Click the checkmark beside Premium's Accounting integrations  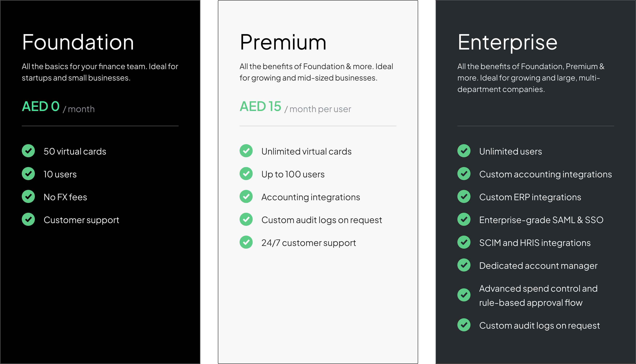pos(246,196)
